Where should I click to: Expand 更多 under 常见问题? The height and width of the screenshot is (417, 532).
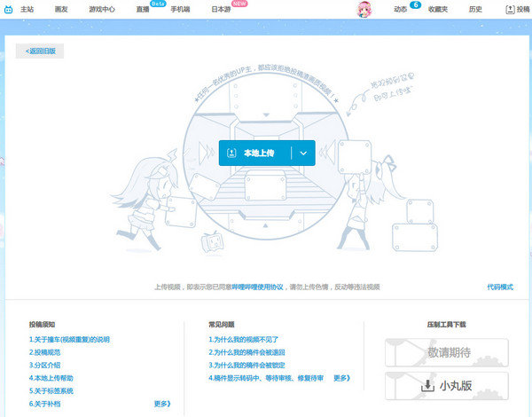coord(341,378)
